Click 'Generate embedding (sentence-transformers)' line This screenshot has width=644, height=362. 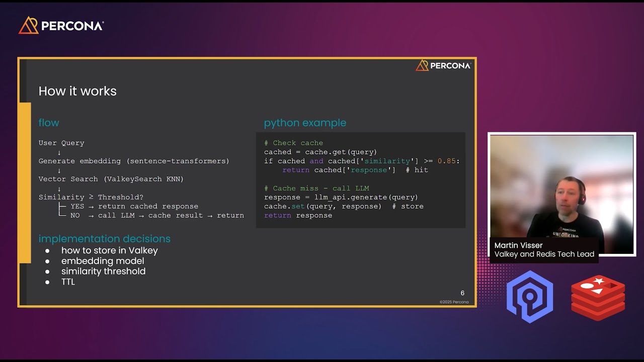(134, 161)
